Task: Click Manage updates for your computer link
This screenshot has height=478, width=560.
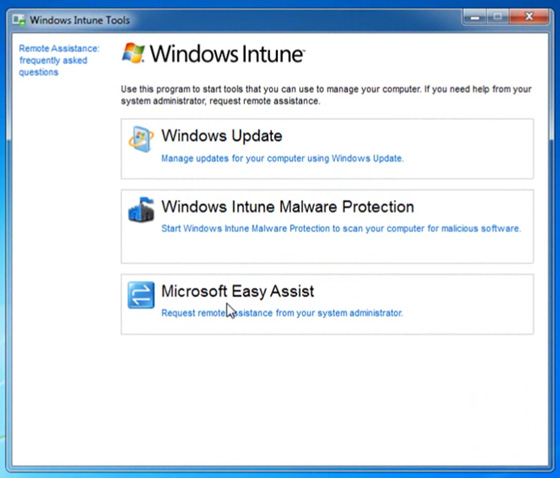Action: [x=282, y=158]
